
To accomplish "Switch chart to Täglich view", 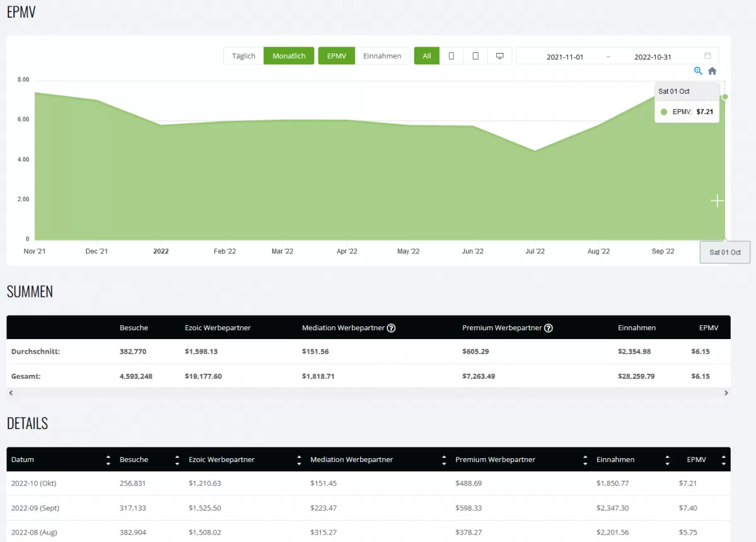I will pyautogui.click(x=243, y=56).
